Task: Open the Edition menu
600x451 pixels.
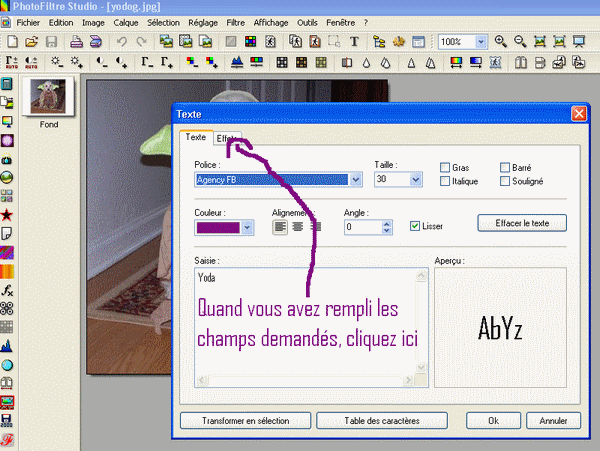Action: point(61,23)
